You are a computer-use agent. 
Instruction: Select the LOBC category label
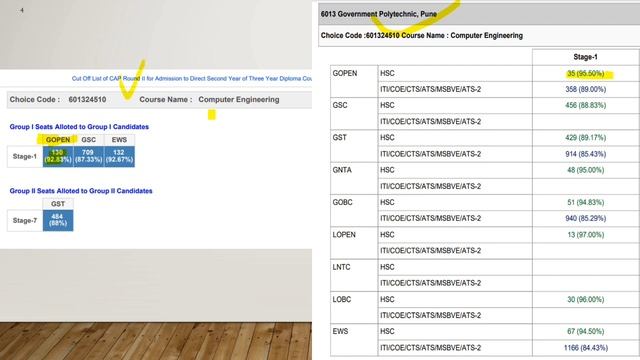[342, 299]
